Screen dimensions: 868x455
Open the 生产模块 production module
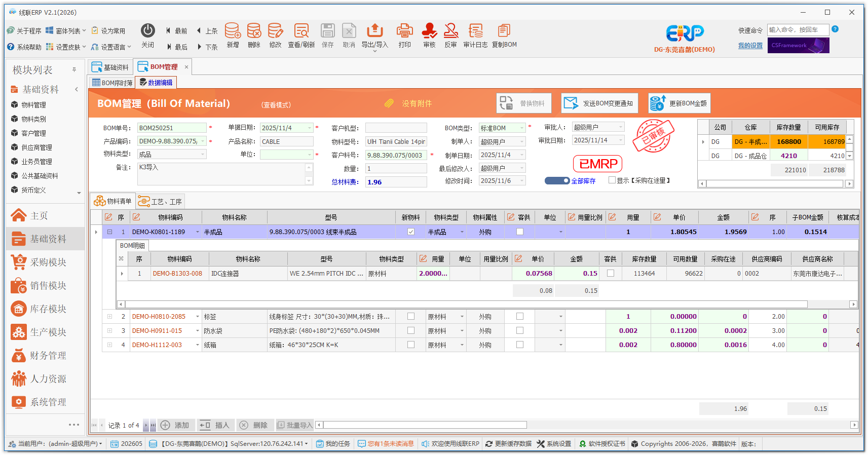click(x=45, y=332)
